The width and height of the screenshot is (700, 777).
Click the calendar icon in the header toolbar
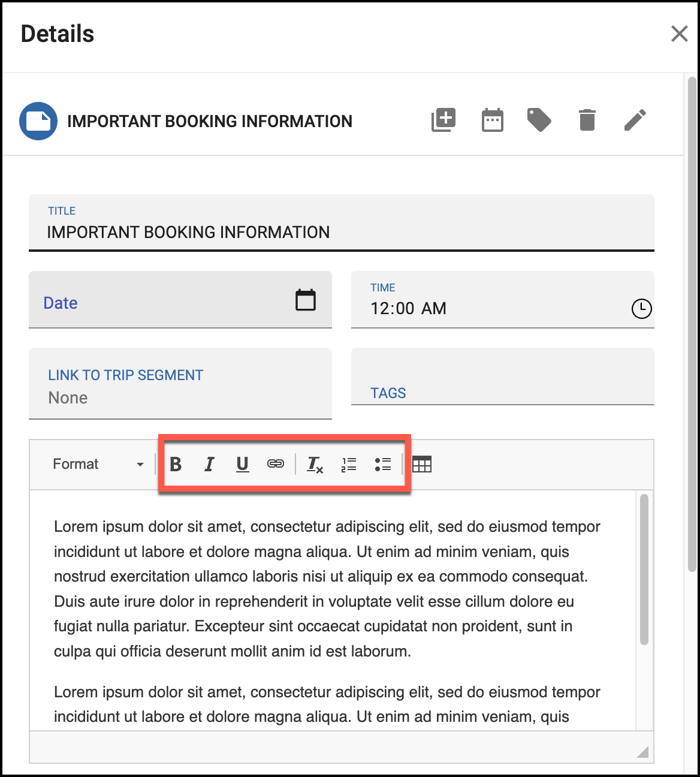[x=493, y=120]
